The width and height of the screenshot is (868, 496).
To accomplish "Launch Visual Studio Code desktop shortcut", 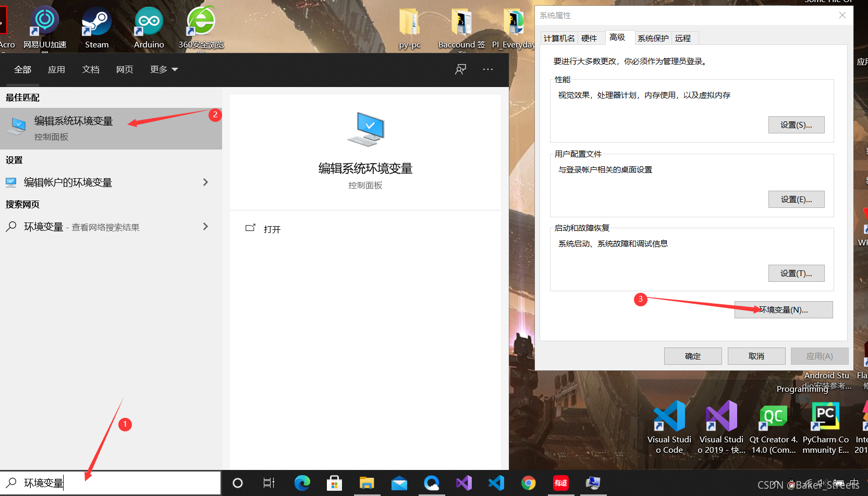I will 669,427.
